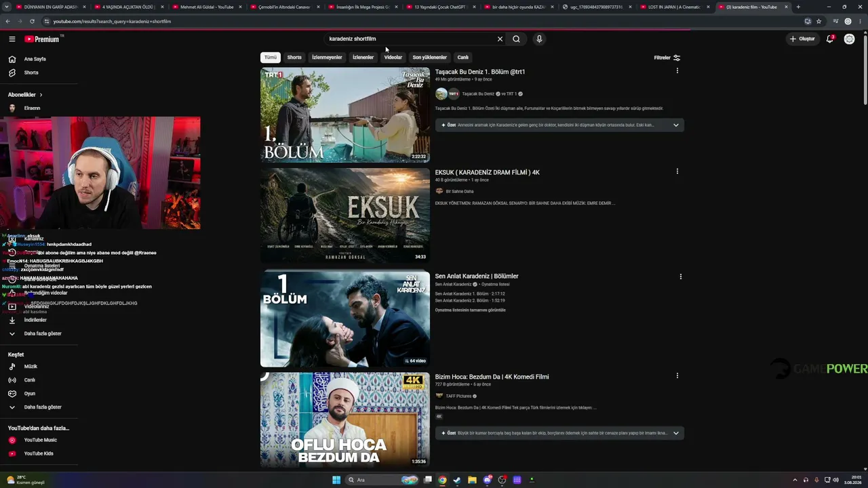Image resolution: width=868 pixels, height=488 pixels.
Task: Open three-dot menu for Bizim Hoca video
Action: tap(677, 375)
